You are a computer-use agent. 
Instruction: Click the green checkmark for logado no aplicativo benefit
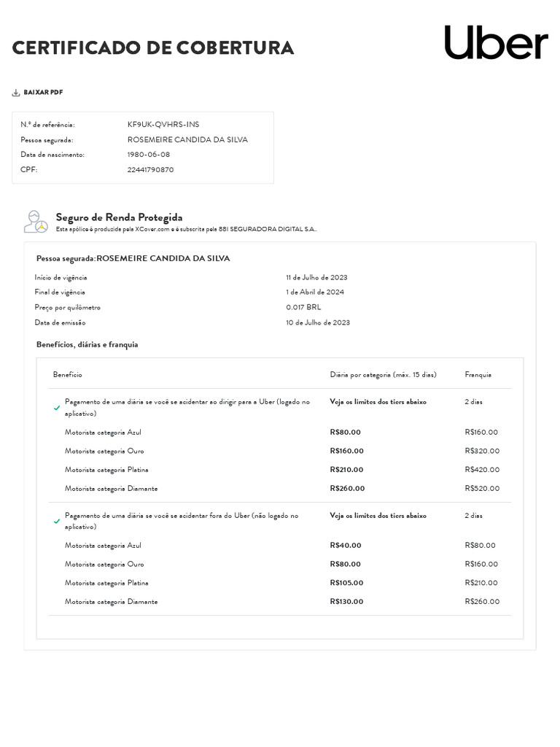[57, 408]
